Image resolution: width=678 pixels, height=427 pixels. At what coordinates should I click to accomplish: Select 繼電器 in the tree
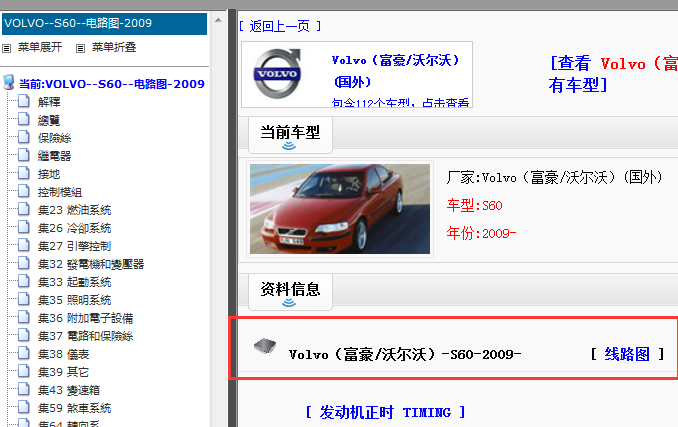54,156
